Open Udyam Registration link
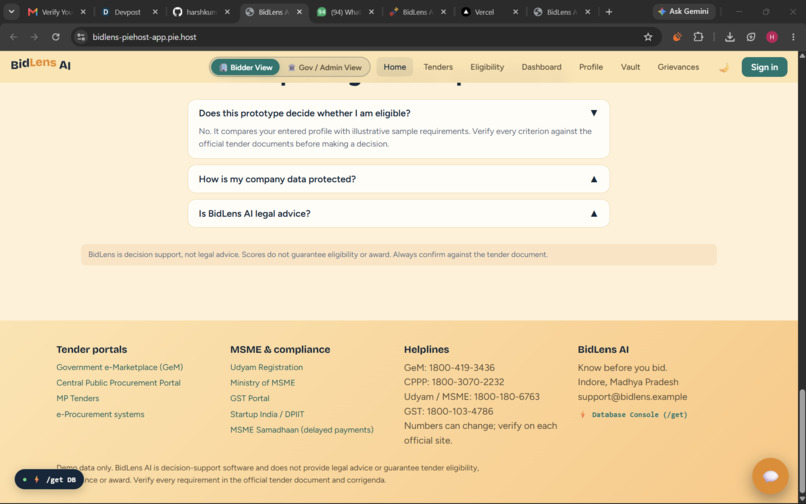The image size is (806, 504). click(266, 367)
